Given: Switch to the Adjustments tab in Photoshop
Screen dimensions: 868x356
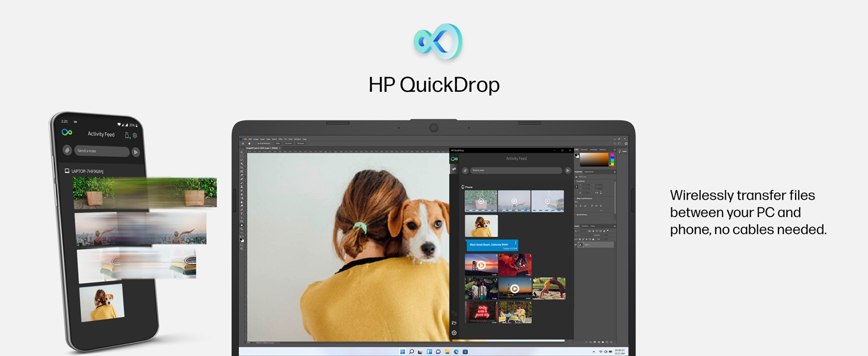Looking at the screenshot, I should coord(590,171).
